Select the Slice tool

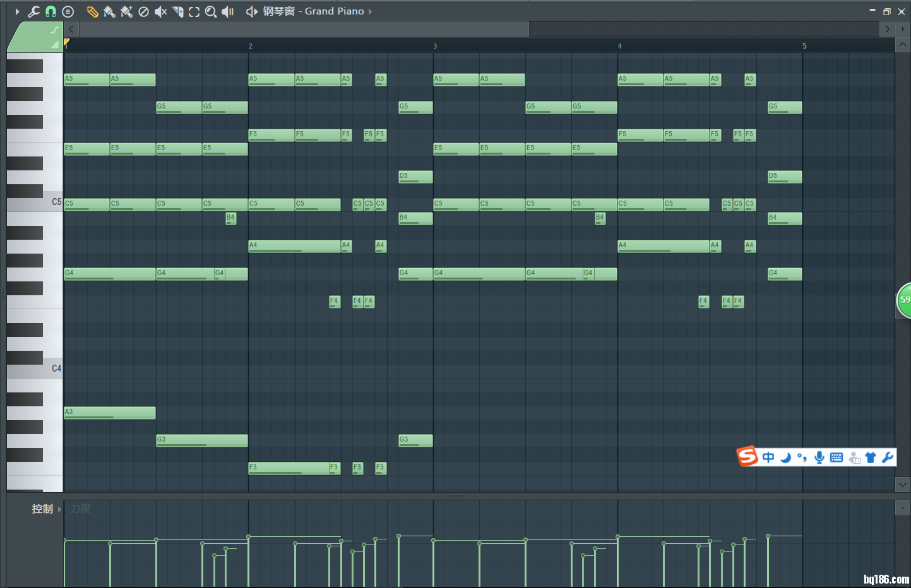[x=177, y=11]
